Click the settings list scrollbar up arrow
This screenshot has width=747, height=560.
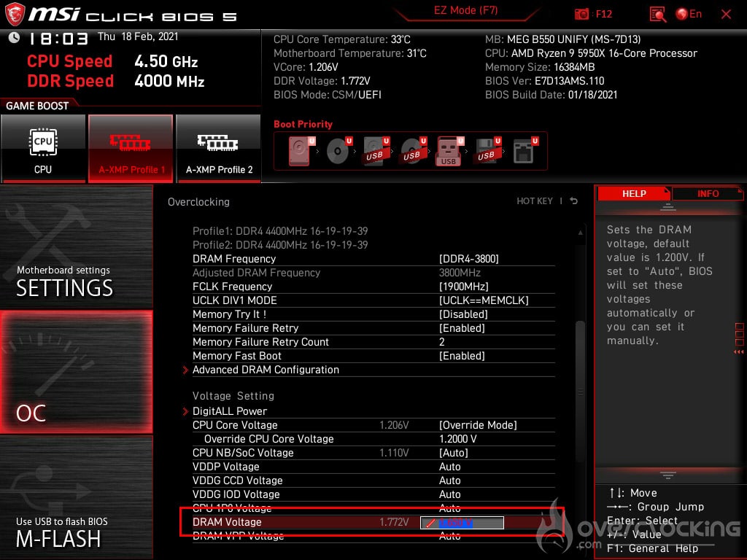[580, 233]
